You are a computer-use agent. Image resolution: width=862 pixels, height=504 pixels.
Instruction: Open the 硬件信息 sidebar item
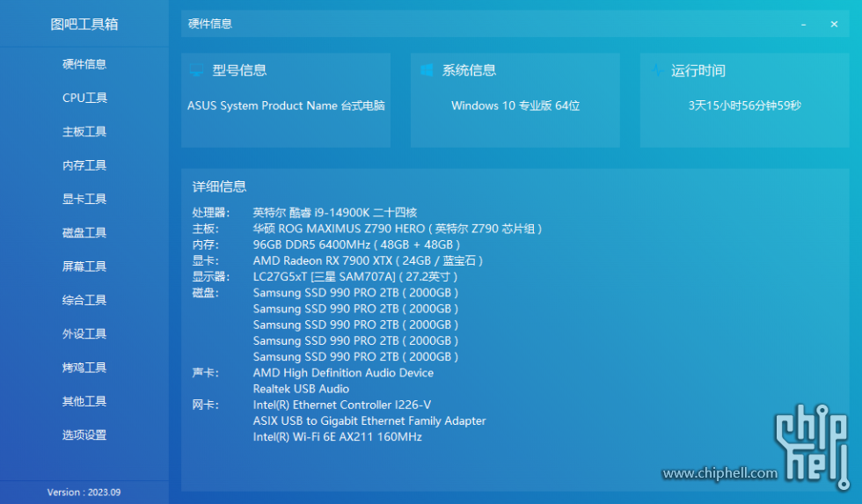84,64
